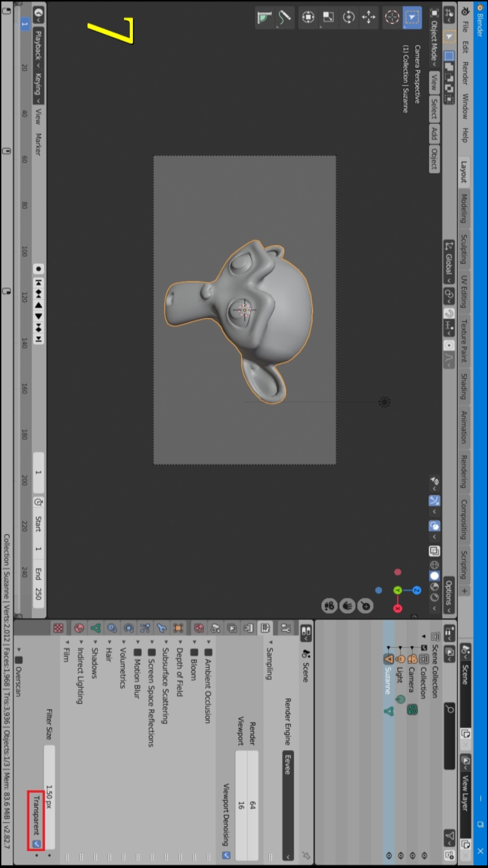Hide the Camera using its eye icon
488x868 pixels.
pyautogui.click(x=412, y=855)
